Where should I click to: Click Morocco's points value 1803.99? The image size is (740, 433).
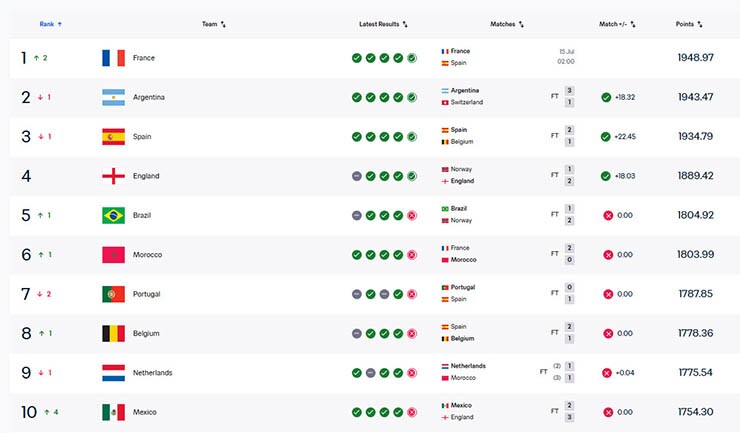point(696,255)
